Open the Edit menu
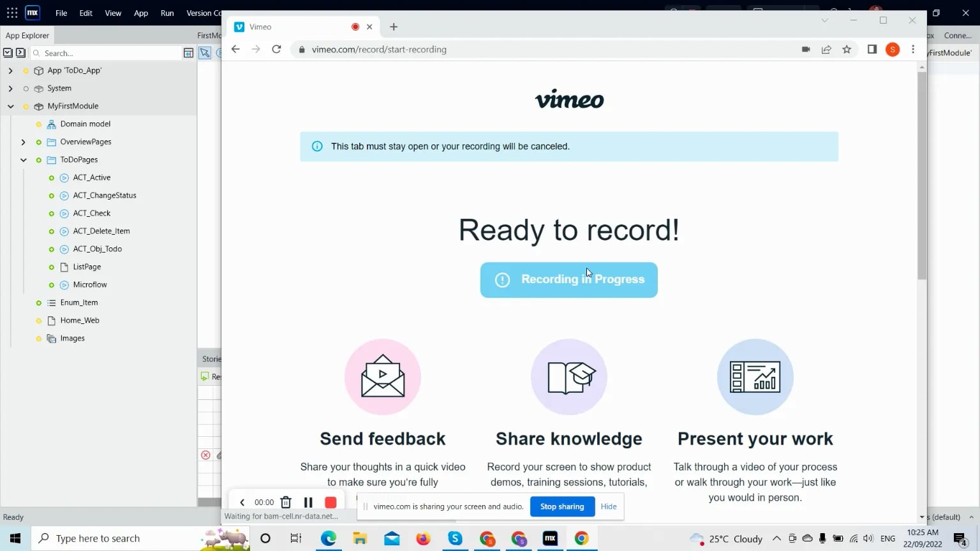The height and width of the screenshot is (551, 980). tap(86, 13)
